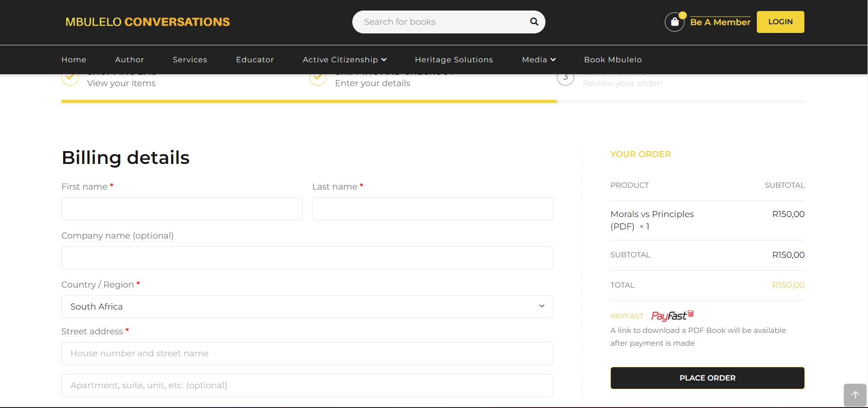868x408 pixels.
Task: Expand the Active Citizenship menu
Action: coord(345,60)
